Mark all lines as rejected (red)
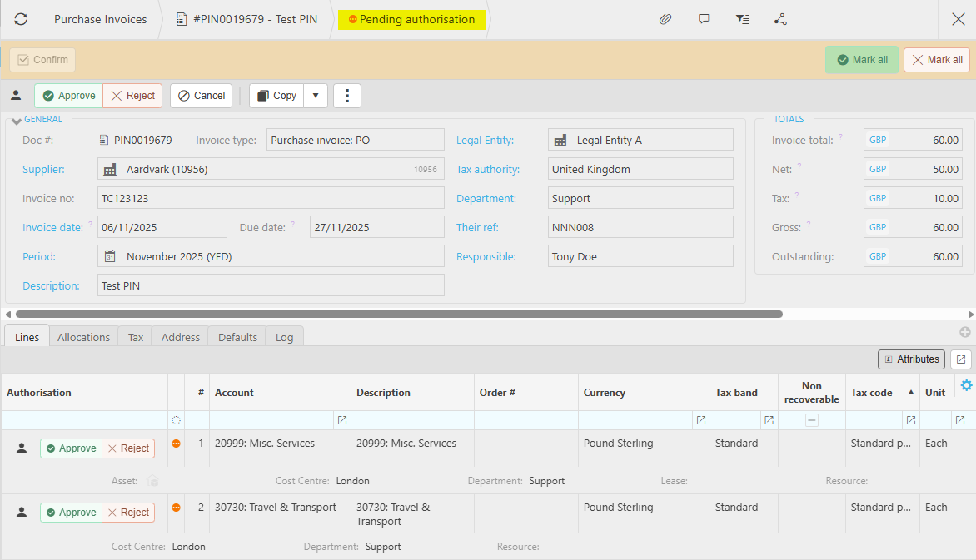976x560 pixels. 937,60
